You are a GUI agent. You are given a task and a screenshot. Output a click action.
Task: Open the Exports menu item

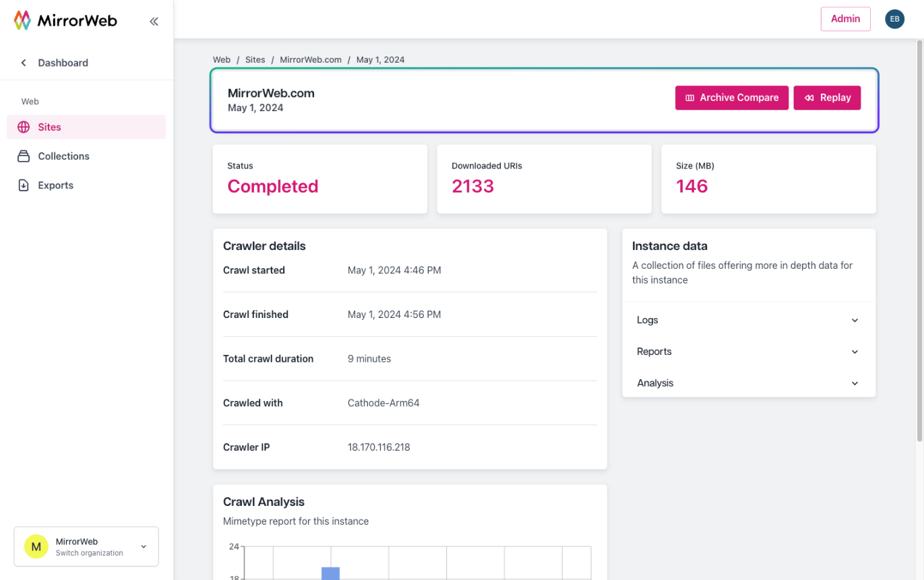tap(86, 185)
